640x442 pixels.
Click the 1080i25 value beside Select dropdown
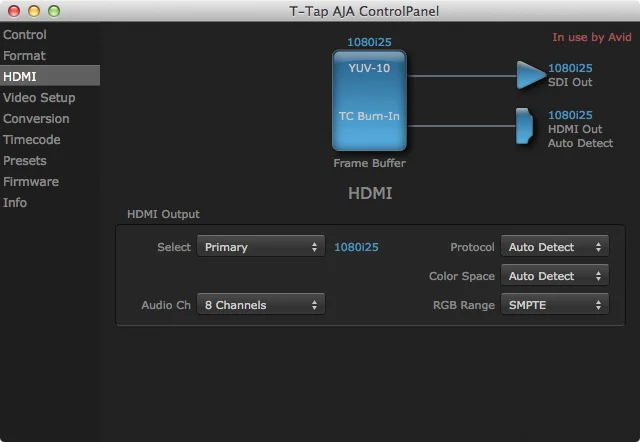coord(356,247)
